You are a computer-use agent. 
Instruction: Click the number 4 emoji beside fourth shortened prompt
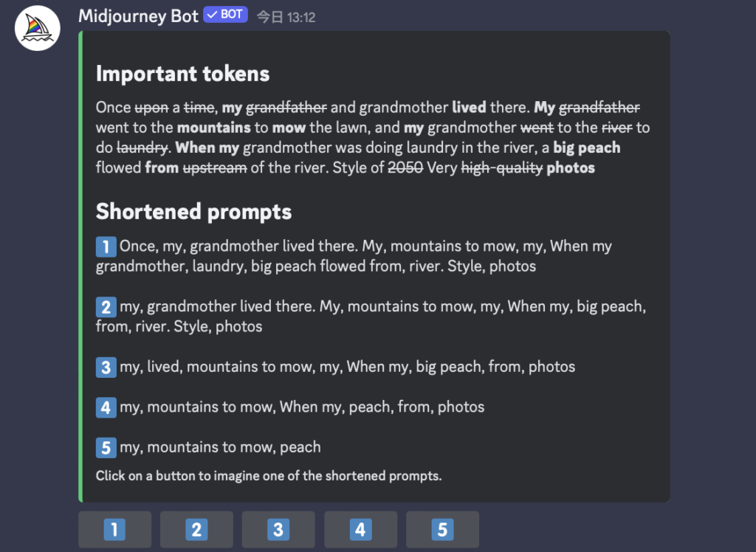pos(106,407)
